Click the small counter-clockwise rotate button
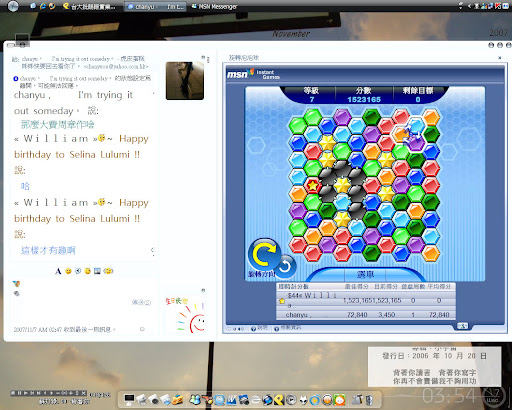This screenshot has width=512, height=410. coord(285,266)
